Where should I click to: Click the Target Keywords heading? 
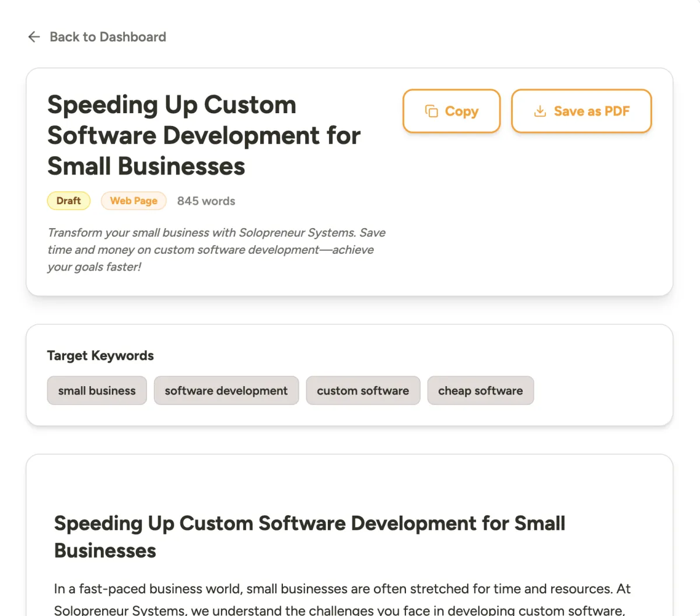coord(100,355)
